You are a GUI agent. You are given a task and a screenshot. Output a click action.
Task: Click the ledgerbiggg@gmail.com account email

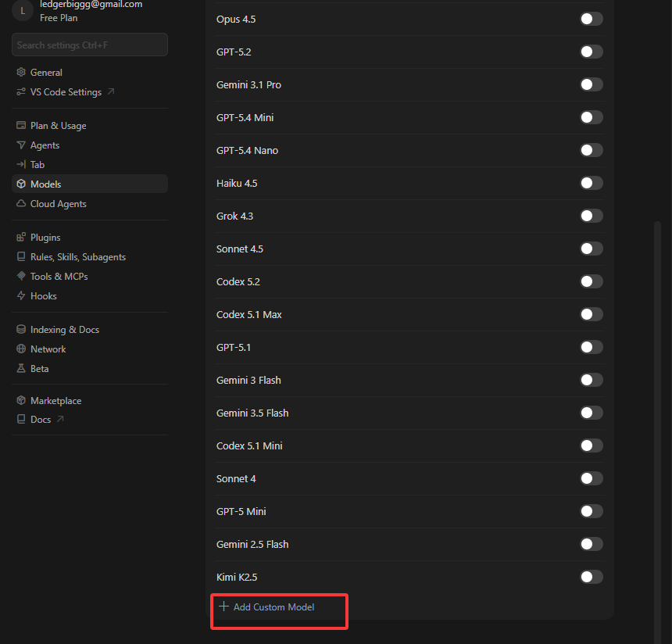click(x=91, y=4)
